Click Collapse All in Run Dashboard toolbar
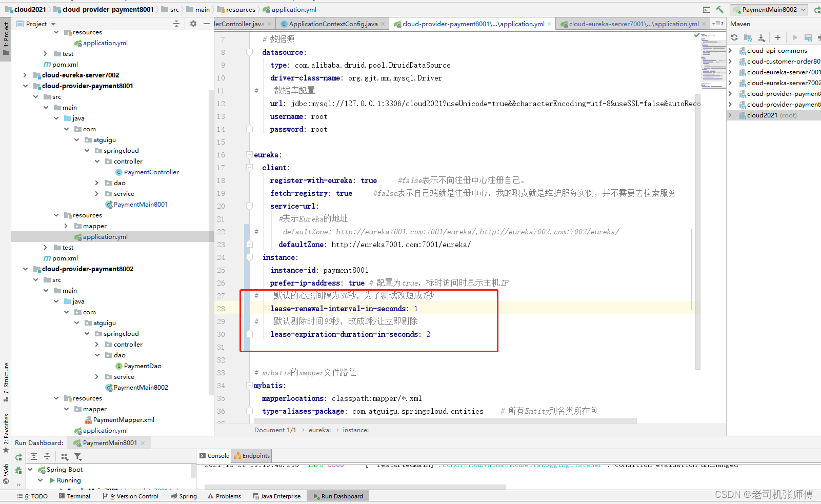This screenshot has width=821, height=504. click(47, 456)
